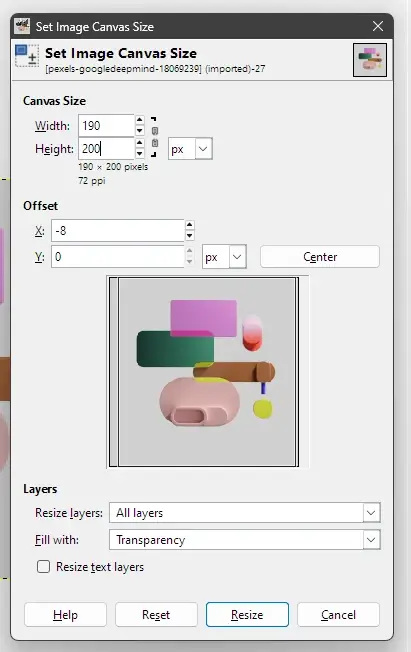Click the Width increment arrow
411x652 pixels.
(140, 120)
